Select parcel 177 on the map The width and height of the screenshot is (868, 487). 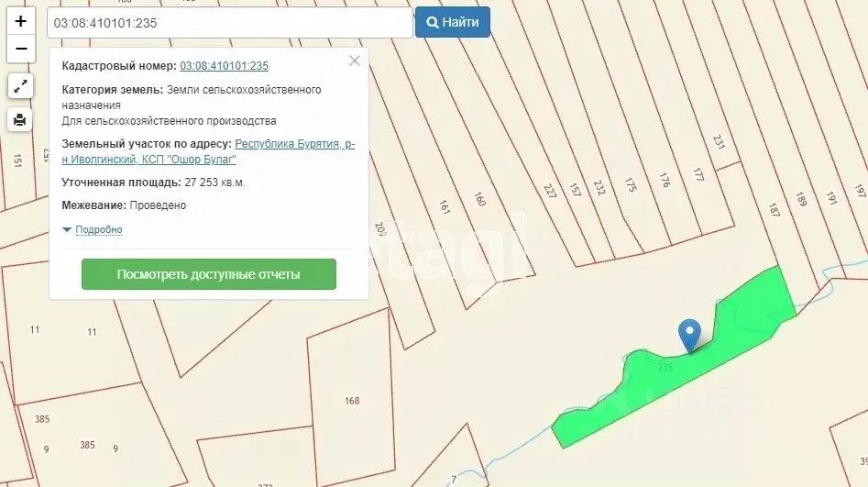coord(699,174)
